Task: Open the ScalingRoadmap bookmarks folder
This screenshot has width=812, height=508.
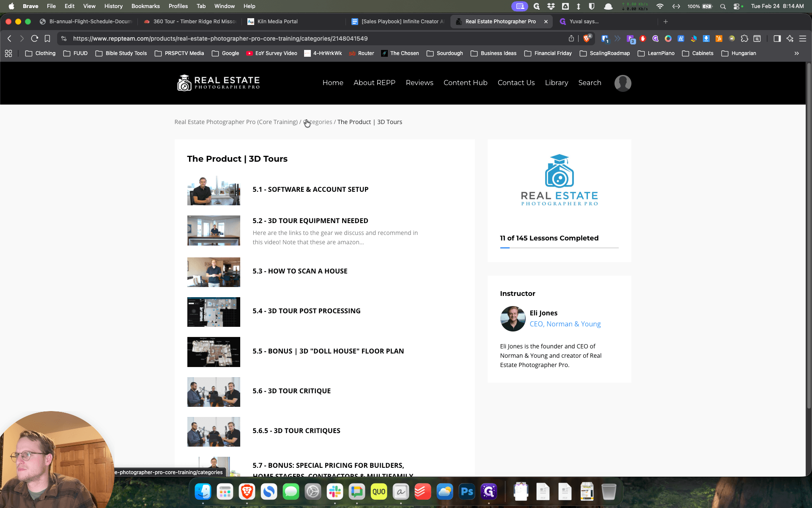Action: 605,53
